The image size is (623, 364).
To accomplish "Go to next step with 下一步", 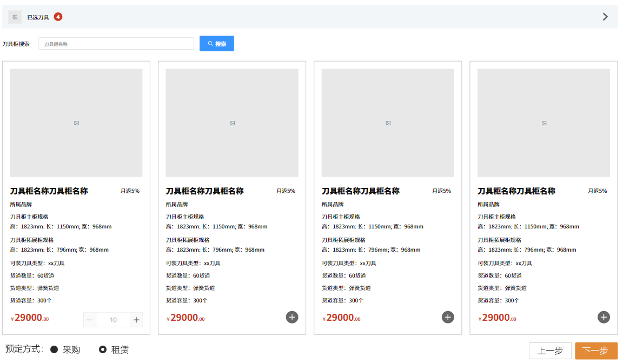I will [x=596, y=350].
